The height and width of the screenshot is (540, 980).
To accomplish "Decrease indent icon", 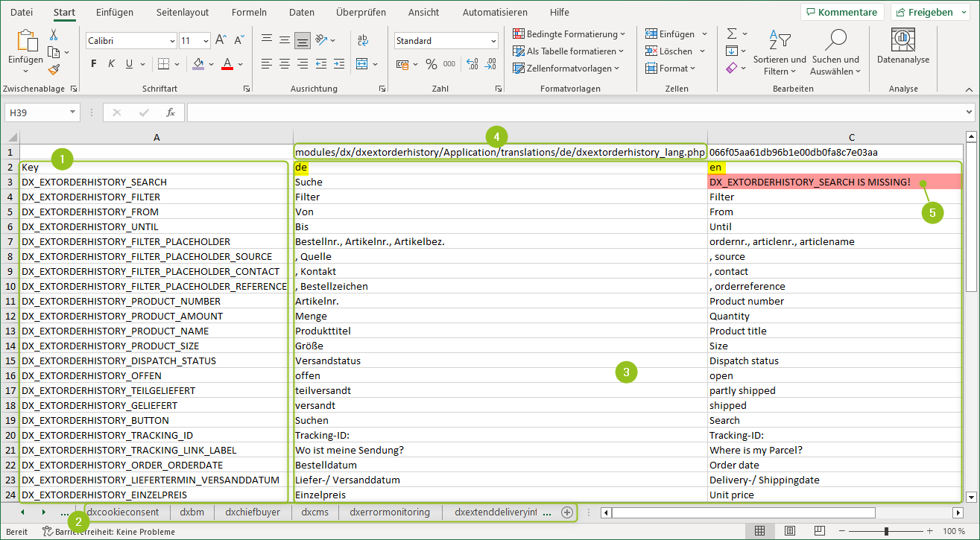I will tap(321, 64).
